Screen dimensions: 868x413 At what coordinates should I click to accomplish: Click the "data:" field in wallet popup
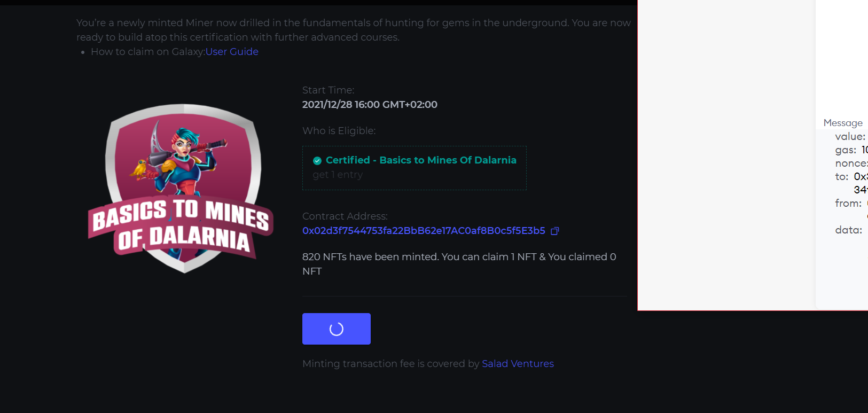pos(849,230)
